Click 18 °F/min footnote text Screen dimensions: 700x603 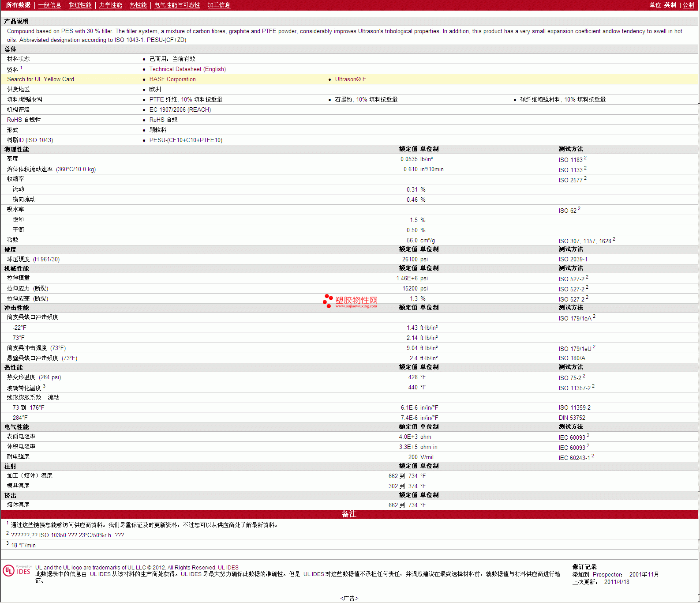point(23,546)
